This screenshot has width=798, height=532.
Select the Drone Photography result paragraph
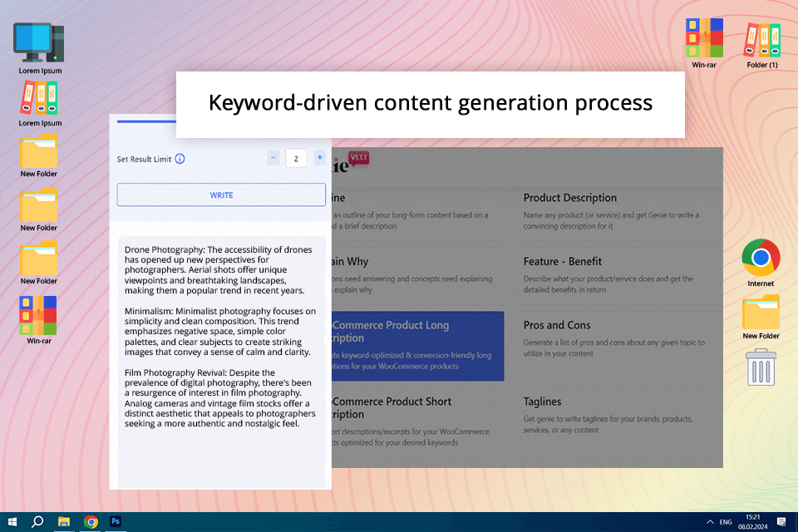(x=219, y=270)
